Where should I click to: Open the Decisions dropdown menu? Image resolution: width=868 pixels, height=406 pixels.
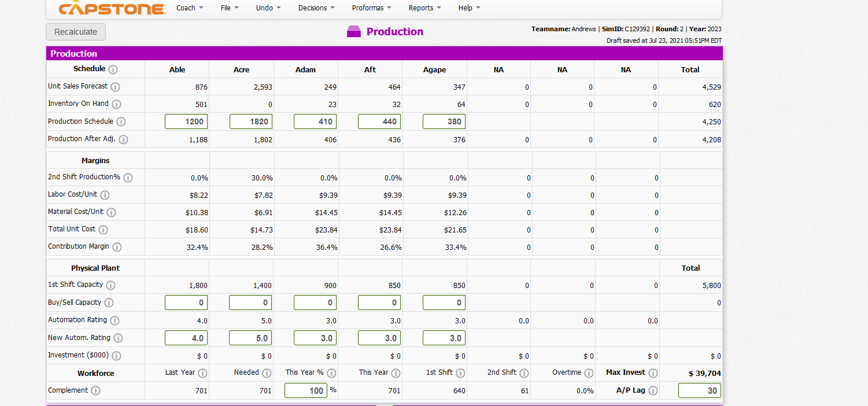[316, 8]
